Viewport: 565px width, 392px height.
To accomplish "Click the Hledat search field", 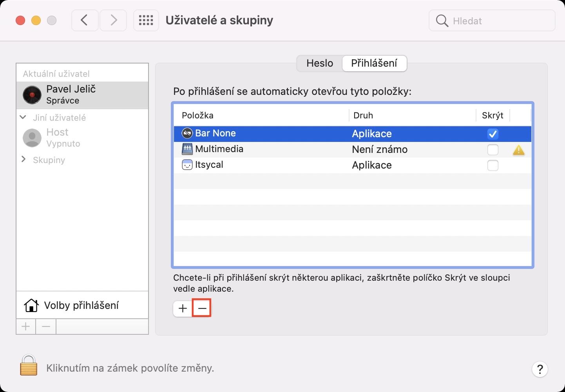I will (498, 21).
